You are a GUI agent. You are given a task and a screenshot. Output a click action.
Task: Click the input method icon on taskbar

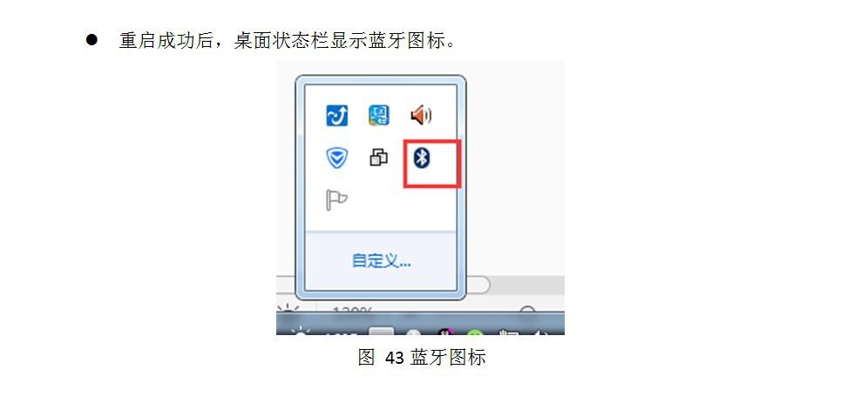point(508,332)
